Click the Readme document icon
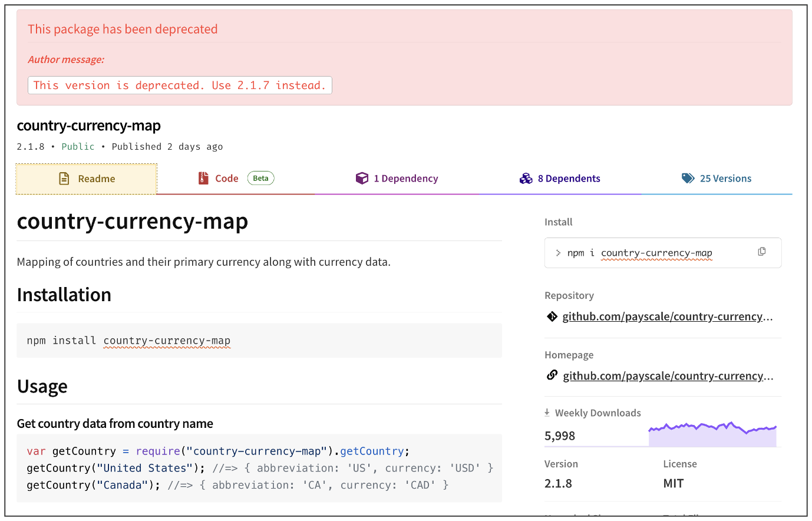 (64, 179)
